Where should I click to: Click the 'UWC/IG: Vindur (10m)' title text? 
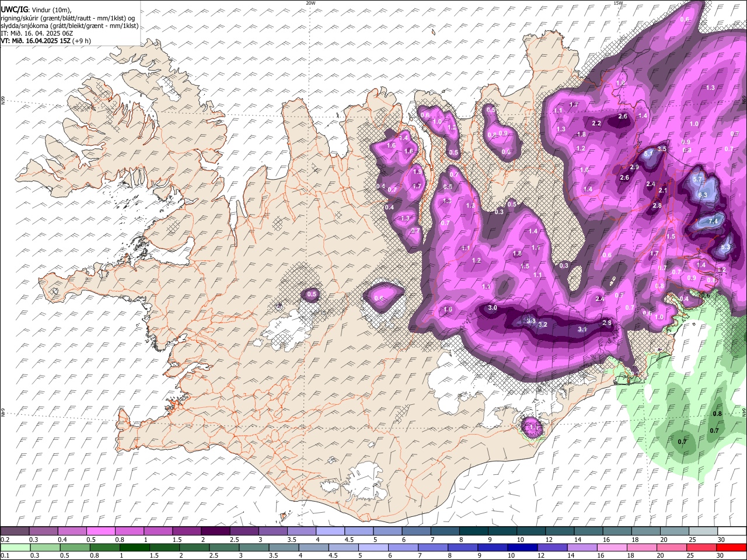36,9
